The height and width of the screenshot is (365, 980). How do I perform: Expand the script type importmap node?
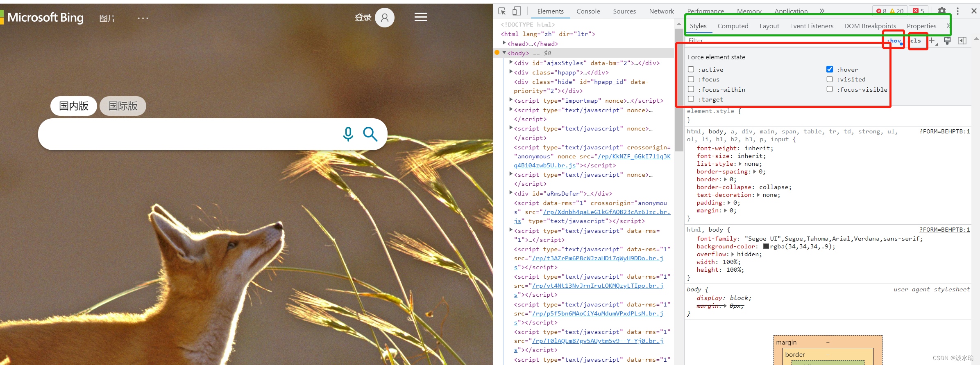click(511, 100)
